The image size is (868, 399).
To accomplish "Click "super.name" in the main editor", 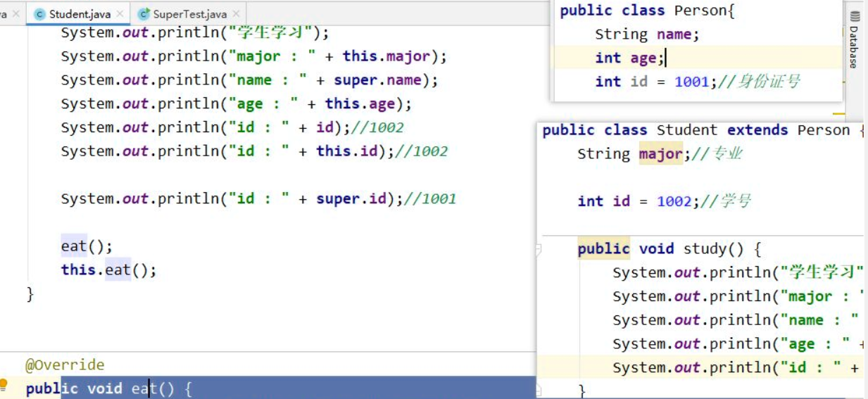I will 377,80.
